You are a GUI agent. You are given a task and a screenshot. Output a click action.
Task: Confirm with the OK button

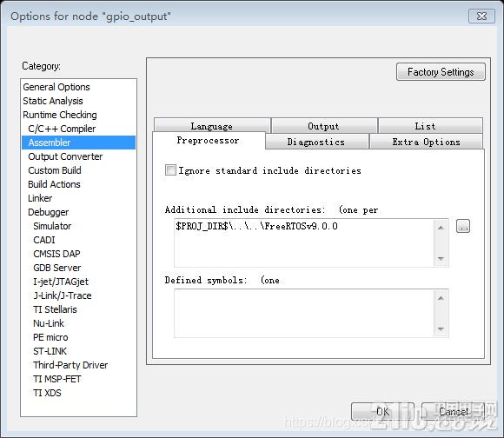(382, 411)
